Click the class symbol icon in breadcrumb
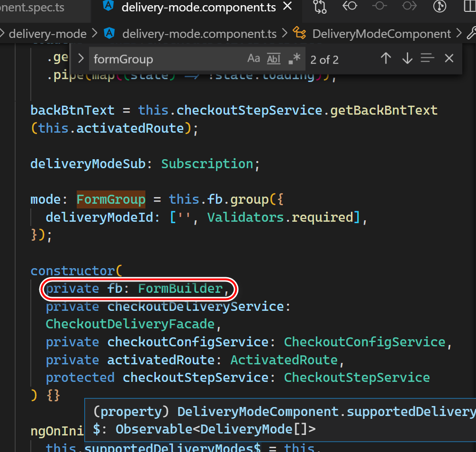 (299, 33)
